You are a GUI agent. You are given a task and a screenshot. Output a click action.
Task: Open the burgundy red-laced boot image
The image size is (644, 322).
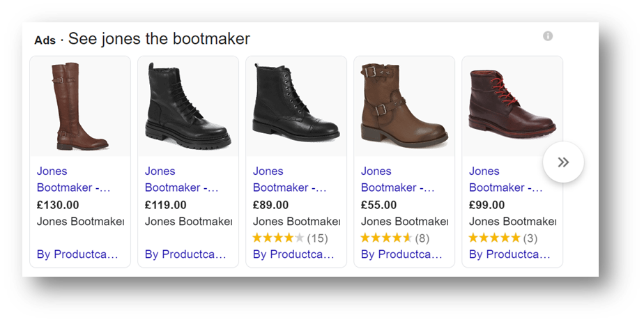[x=512, y=106]
